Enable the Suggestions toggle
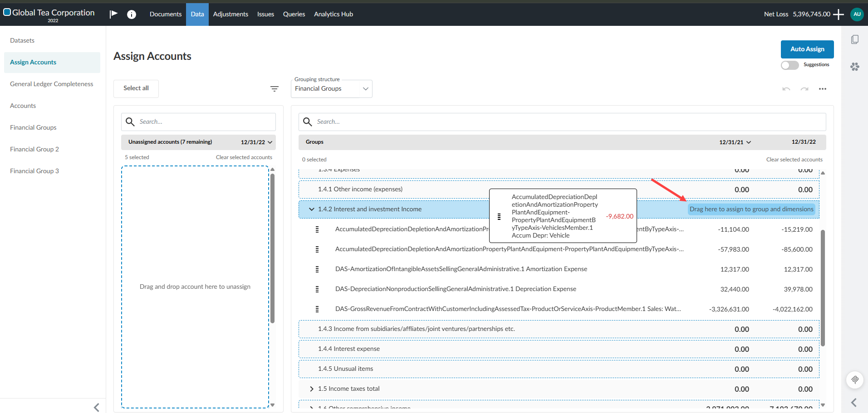This screenshot has height=413, width=868. pyautogui.click(x=790, y=65)
